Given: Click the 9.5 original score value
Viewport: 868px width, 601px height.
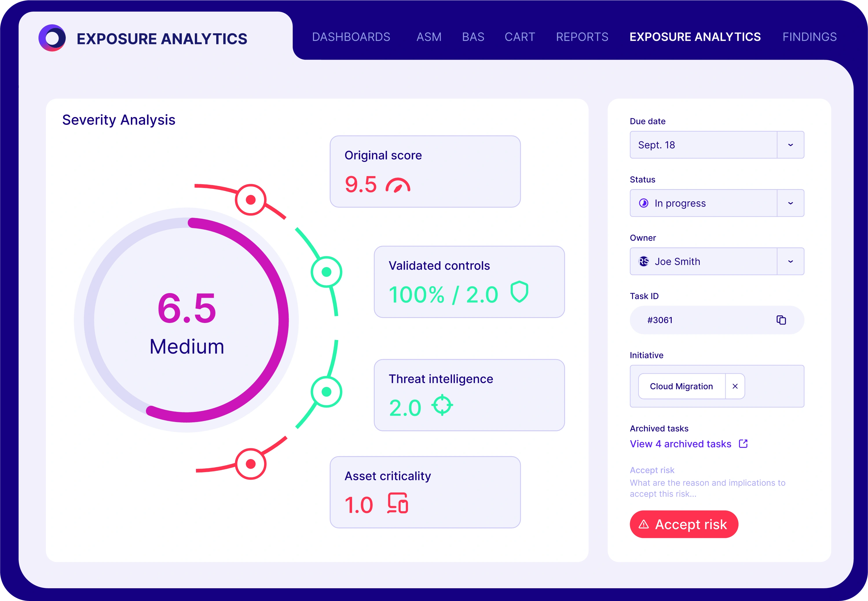Looking at the screenshot, I should click(360, 184).
